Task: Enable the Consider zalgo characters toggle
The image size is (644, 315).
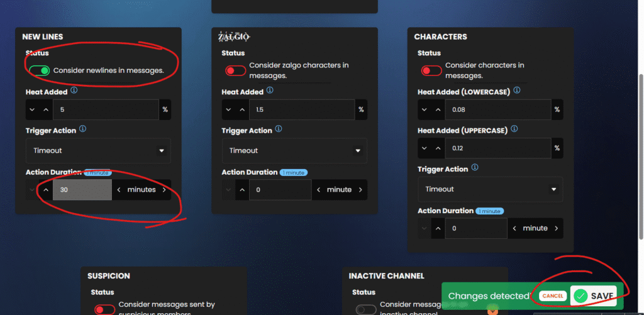Action: click(x=236, y=70)
